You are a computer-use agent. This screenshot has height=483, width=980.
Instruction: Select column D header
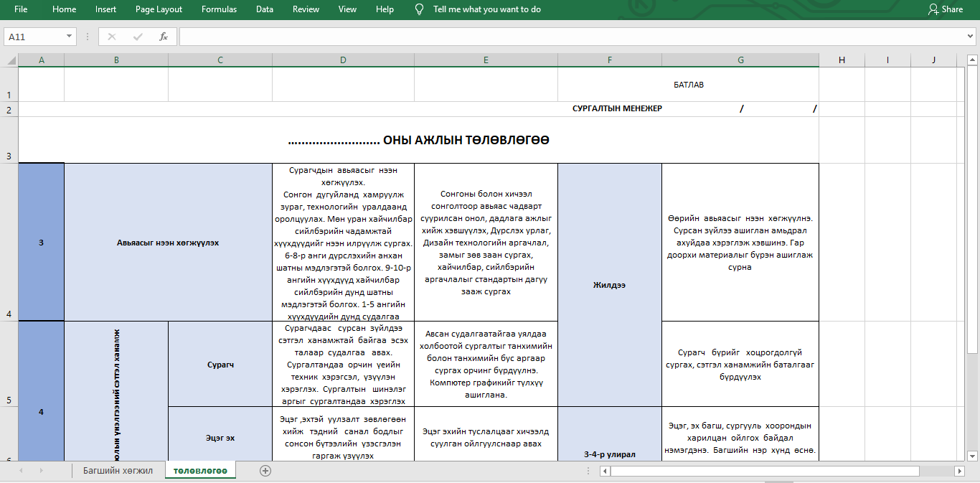(x=343, y=60)
